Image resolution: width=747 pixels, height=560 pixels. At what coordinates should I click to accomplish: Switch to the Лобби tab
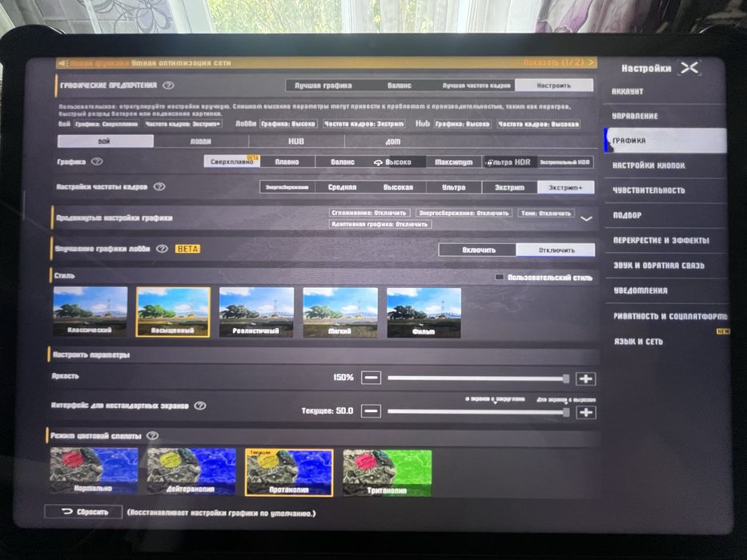[x=201, y=142]
